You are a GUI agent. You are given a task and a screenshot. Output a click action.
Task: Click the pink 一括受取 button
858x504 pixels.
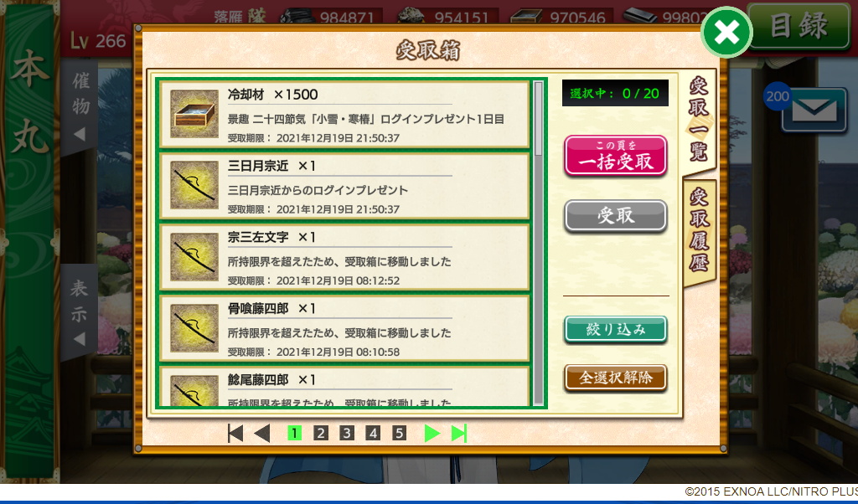[x=616, y=156]
